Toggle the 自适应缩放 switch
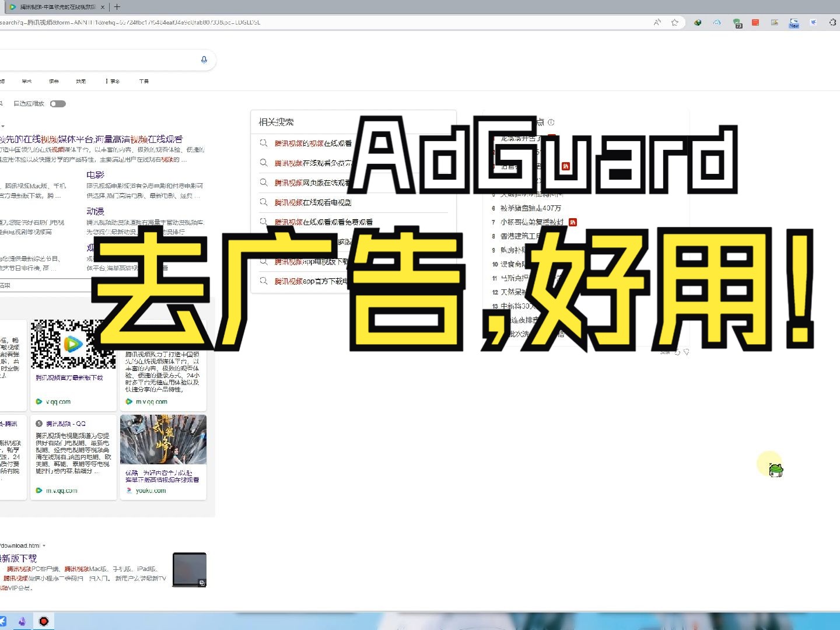 point(58,104)
